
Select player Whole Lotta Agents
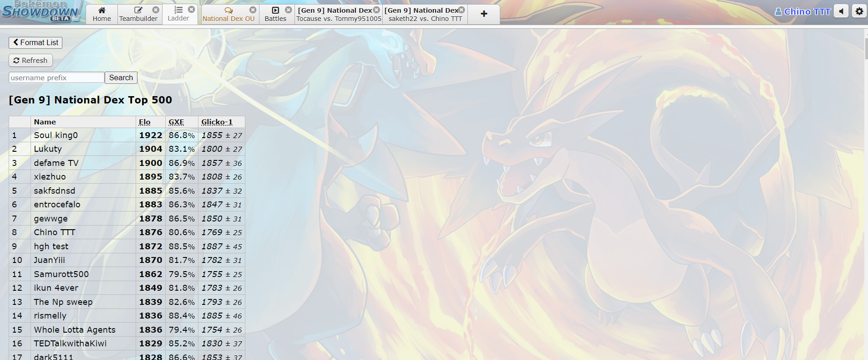(75, 330)
